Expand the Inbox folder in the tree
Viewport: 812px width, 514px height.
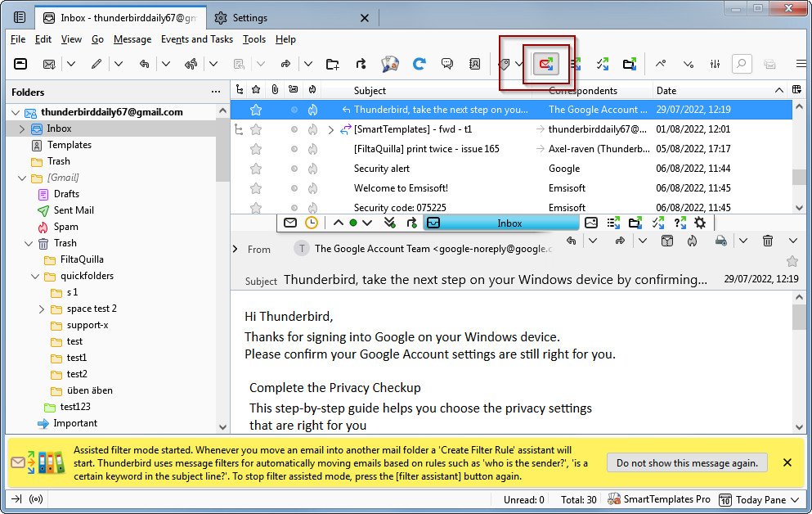click(x=22, y=128)
